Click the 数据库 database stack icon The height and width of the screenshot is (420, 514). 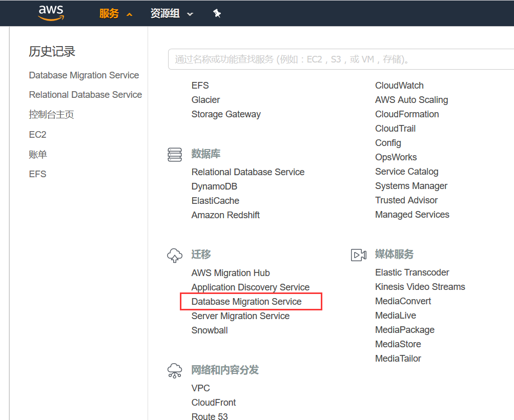coord(175,154)
